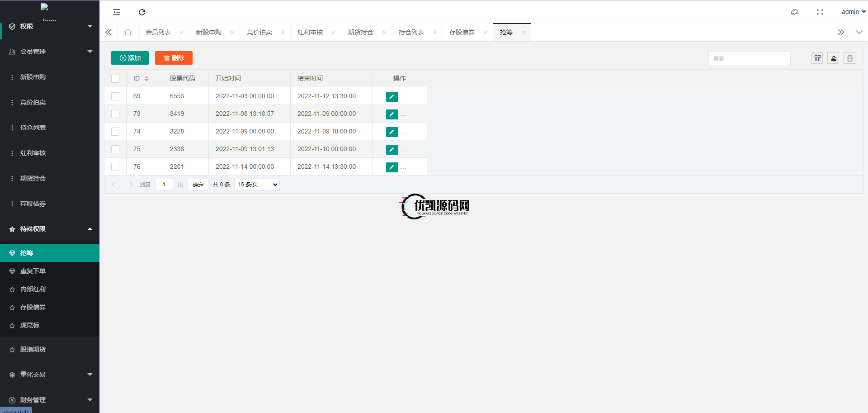Click the refresh icon in top bar
Image resolution: width=868 pixels, height=413 pixels.
point(142,12)
